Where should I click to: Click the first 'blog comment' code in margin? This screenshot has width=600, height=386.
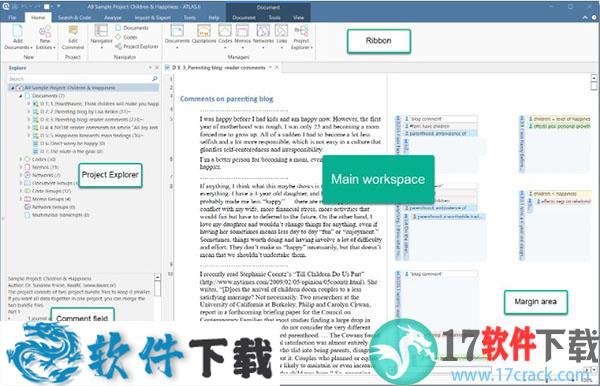426,119
